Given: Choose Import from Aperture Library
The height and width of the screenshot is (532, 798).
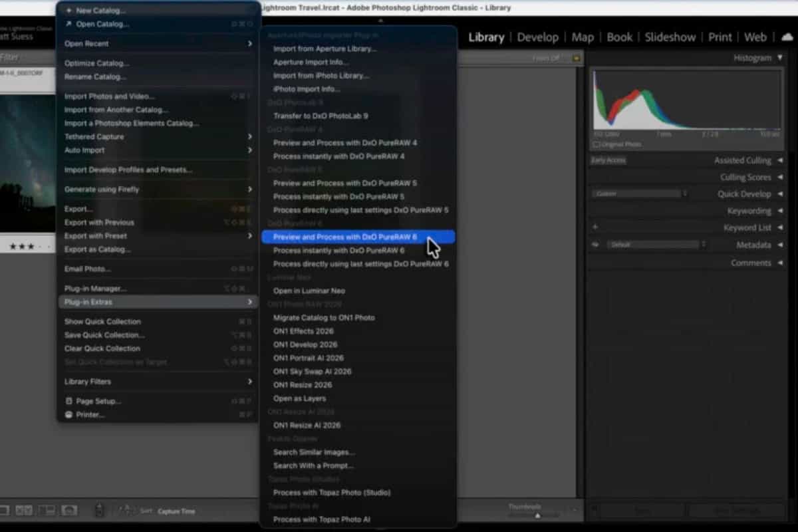Looking at the screenshot, I should (x=358, y=49).
